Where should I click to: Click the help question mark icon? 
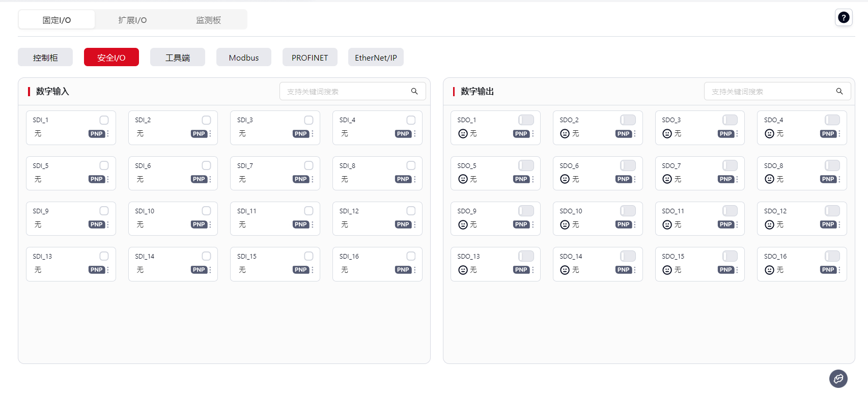coord(844,18)
